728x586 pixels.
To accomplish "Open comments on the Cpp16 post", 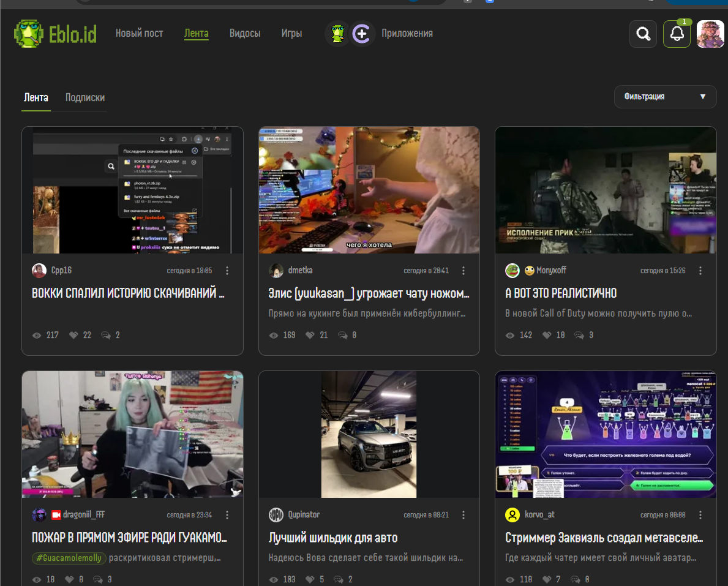I will tap(106, 335).
